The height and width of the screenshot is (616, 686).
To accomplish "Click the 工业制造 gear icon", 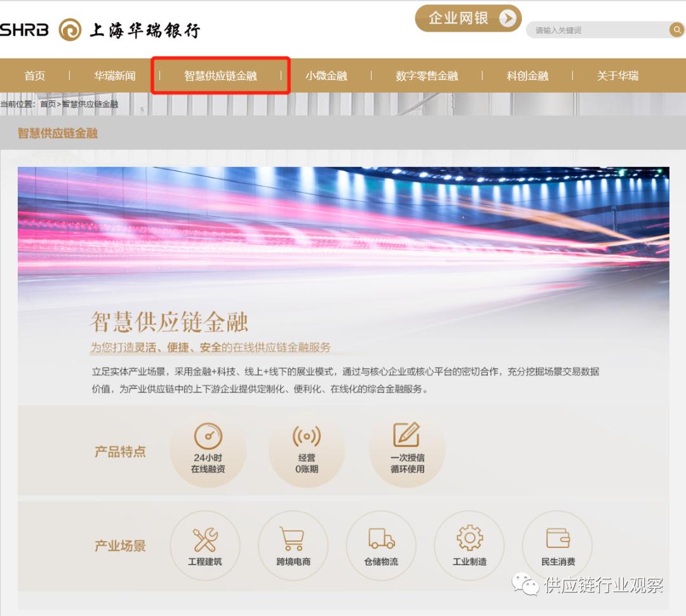I will [469, 539].
